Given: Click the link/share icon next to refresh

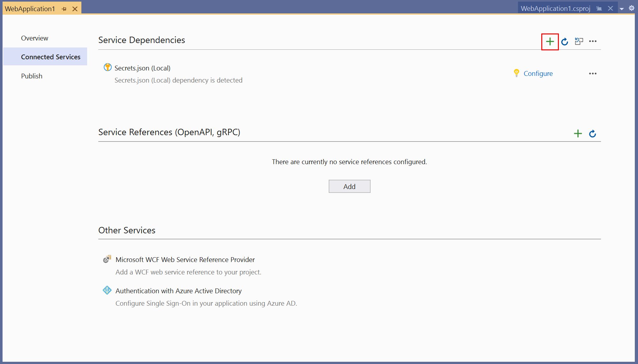Looking at the screenshot, I should click(x=579, y=41).
